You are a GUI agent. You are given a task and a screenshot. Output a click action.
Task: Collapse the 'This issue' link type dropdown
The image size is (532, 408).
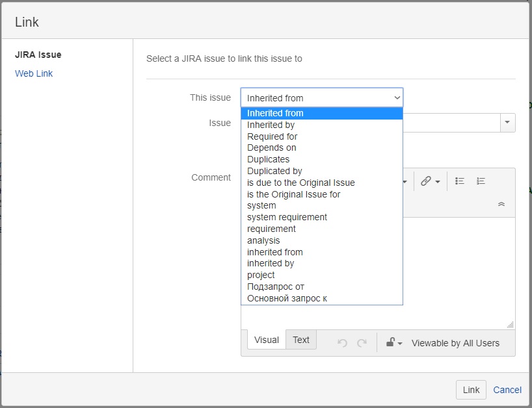[x=322, y=98]
